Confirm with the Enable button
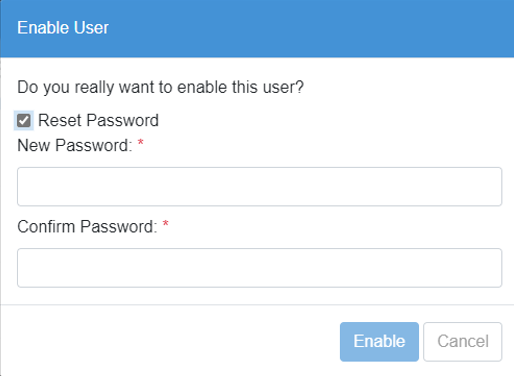 tap(379, 341)
